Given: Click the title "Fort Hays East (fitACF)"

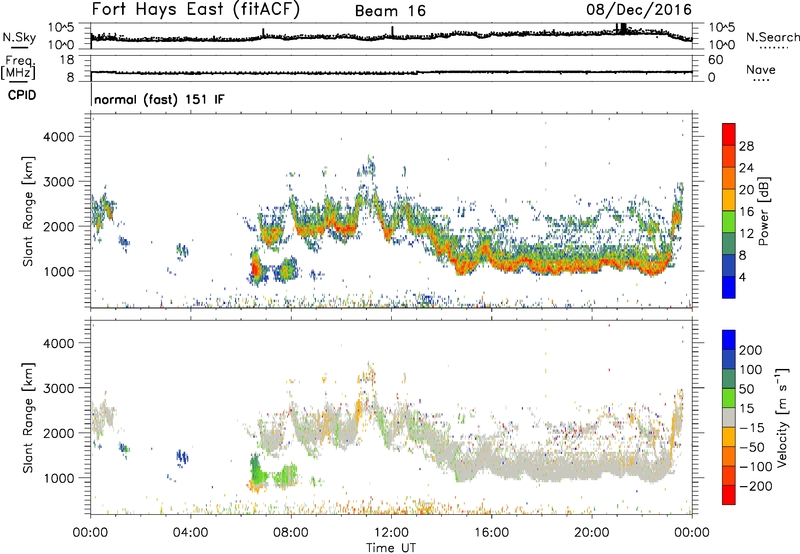Looking at the screenshot, I should click(x=196, y=9).
